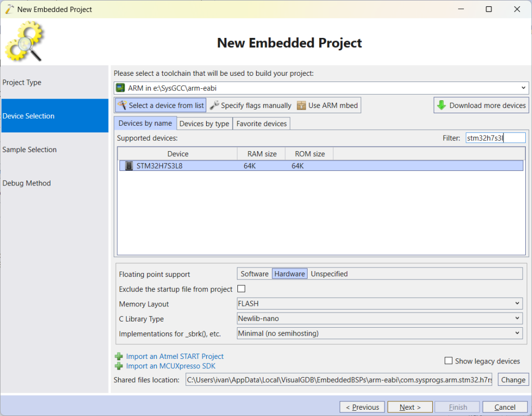This screenshot has height=416, width=532.
Task: Click inside the Filter text field
Action: [x=494, y=137]
